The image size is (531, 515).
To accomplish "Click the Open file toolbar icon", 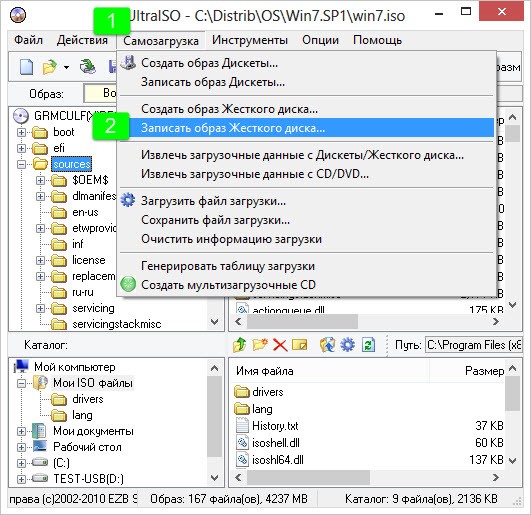I will click(49, 67).
